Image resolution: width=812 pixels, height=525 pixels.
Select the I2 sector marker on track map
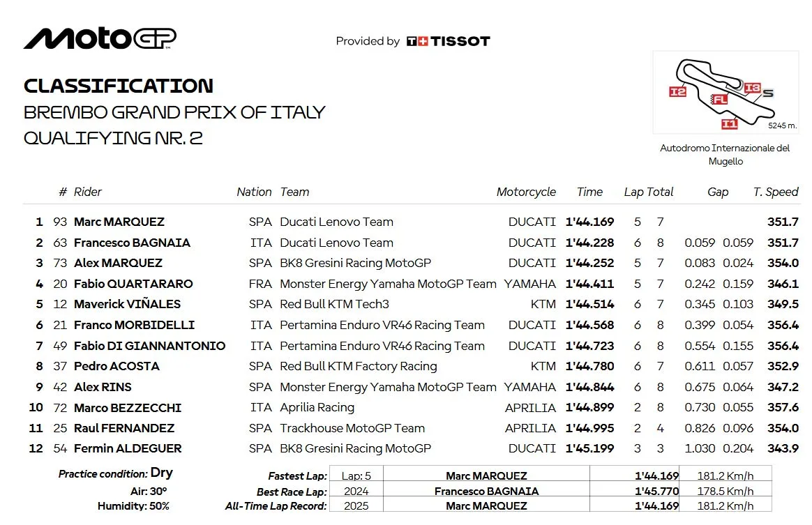[677, 91]
